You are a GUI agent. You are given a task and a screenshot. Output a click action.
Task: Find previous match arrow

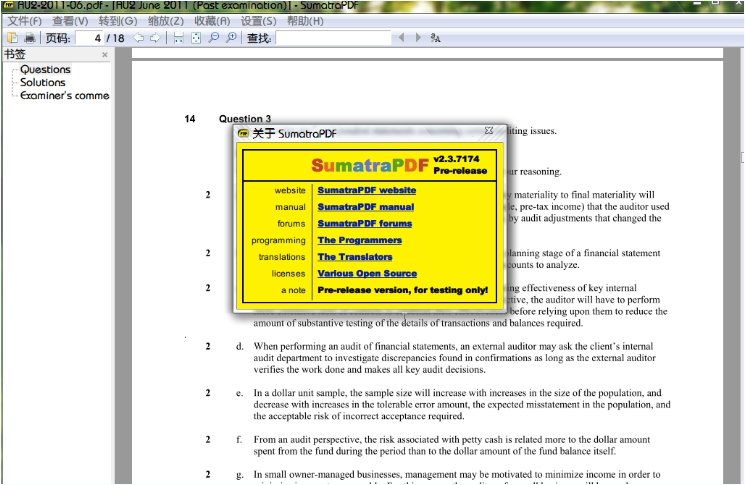(x=402, y=38)
